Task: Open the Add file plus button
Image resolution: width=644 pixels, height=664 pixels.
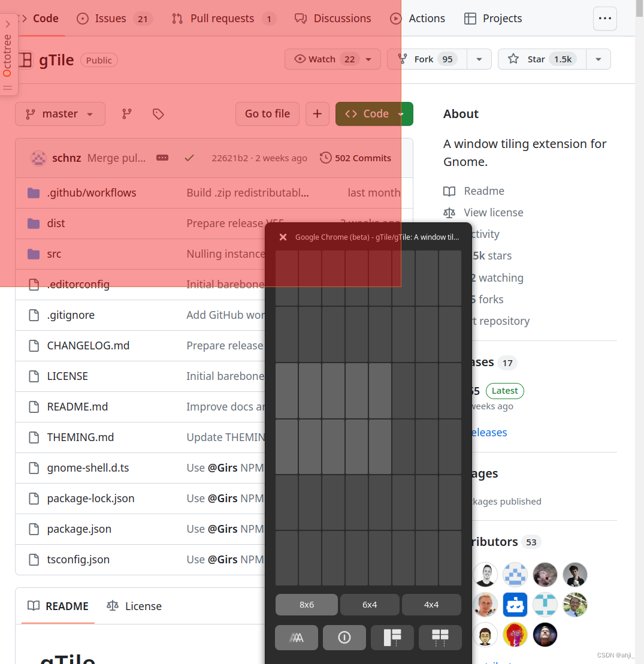Action: pyautogui.click(x=318, y=114)
